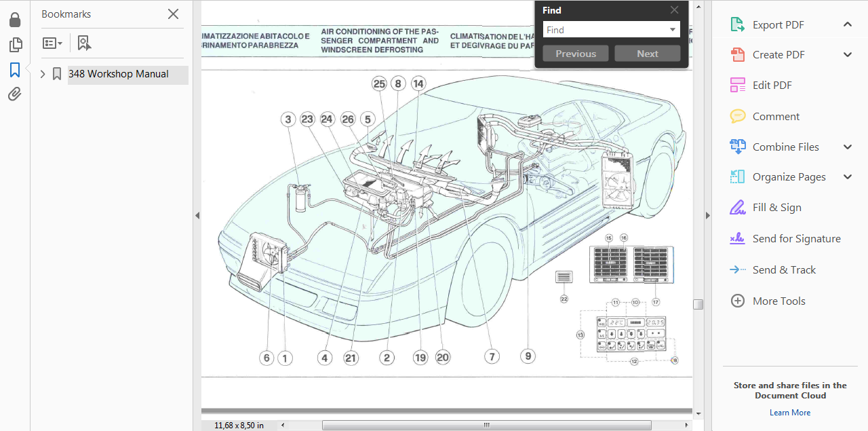Click callout number 6 in the diagram
The width and height of the screenshot is (868, 431).
pyautogui.click(x=267, y=358)
